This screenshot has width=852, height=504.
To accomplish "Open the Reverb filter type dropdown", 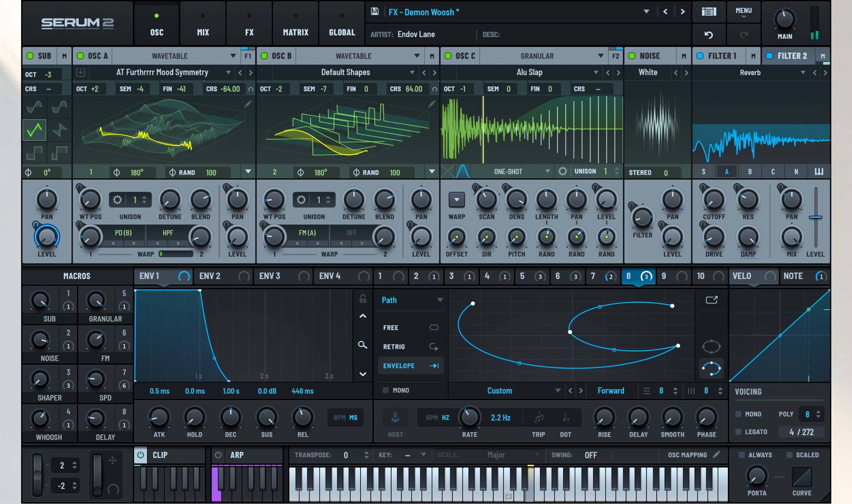I will 803,73.
